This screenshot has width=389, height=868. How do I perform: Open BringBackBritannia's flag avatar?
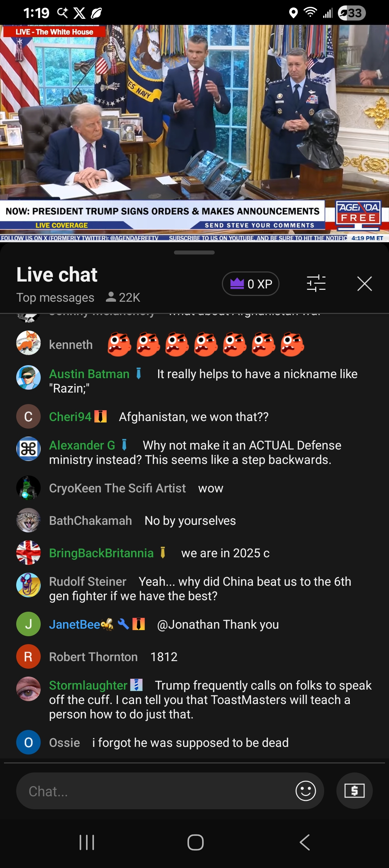pos(28,553)
